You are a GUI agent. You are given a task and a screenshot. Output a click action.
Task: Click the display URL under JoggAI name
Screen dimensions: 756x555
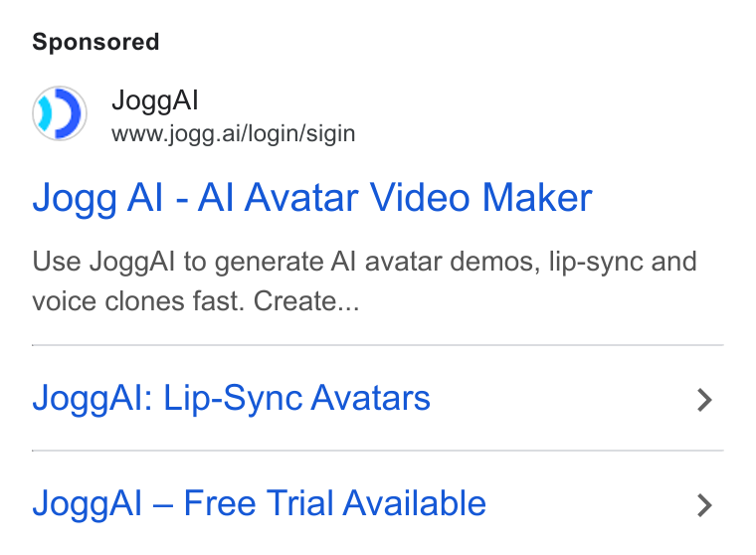[x=234, y=133]
